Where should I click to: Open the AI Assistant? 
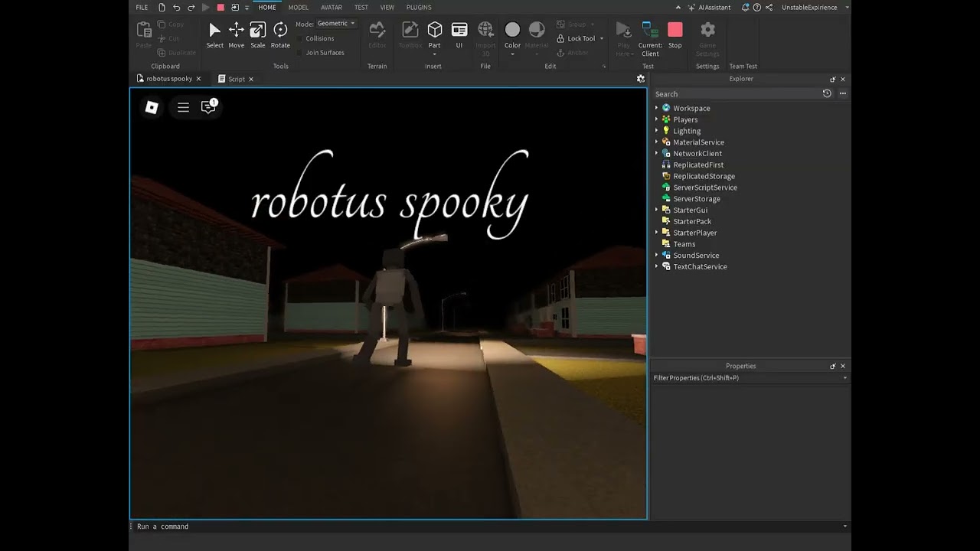coord(709,7)
